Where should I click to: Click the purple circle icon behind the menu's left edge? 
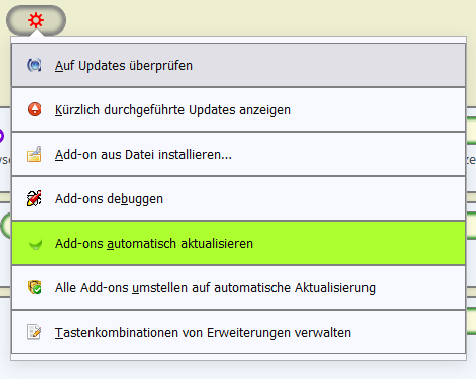(x=2, y=136)
